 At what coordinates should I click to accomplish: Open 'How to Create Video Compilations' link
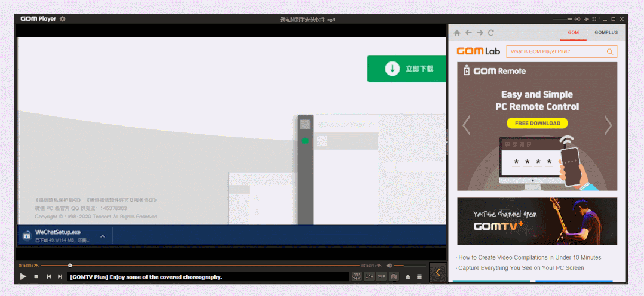click(x=529, y=257)
